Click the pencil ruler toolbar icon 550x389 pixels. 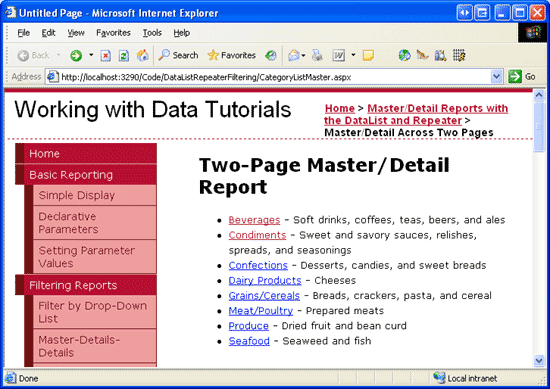(x=422, y=55)
